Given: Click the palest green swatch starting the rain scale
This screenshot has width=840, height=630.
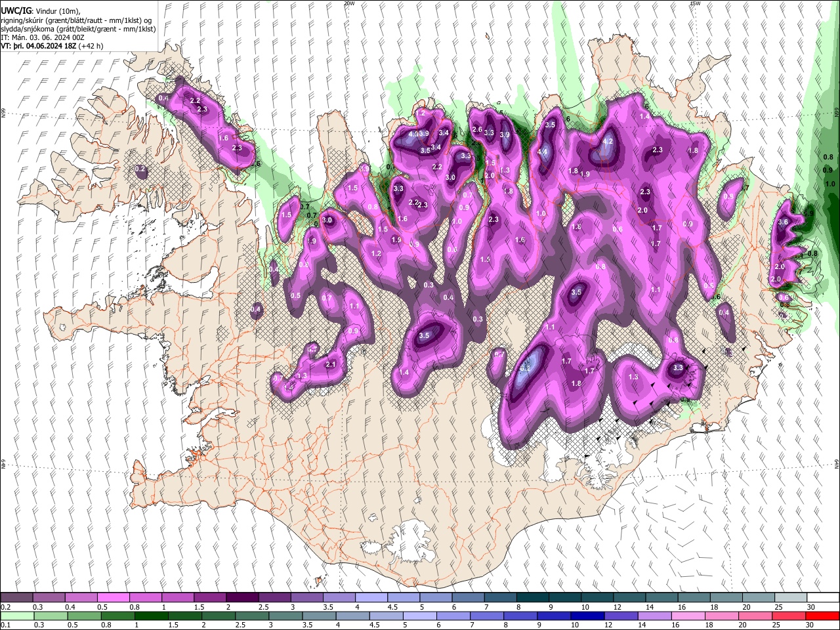Looking at the screenshot, I should pyautogui.click(x=17, y=616).
